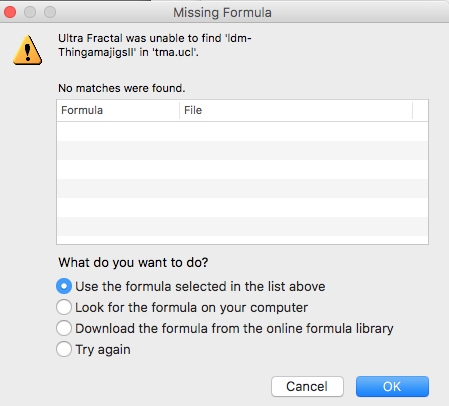Sort by the Formula column header

(118, 110)
